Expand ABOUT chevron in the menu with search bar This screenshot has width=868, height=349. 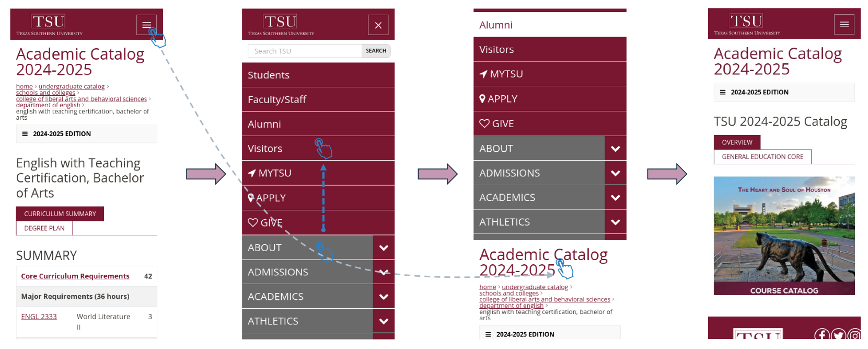(384, 248)
